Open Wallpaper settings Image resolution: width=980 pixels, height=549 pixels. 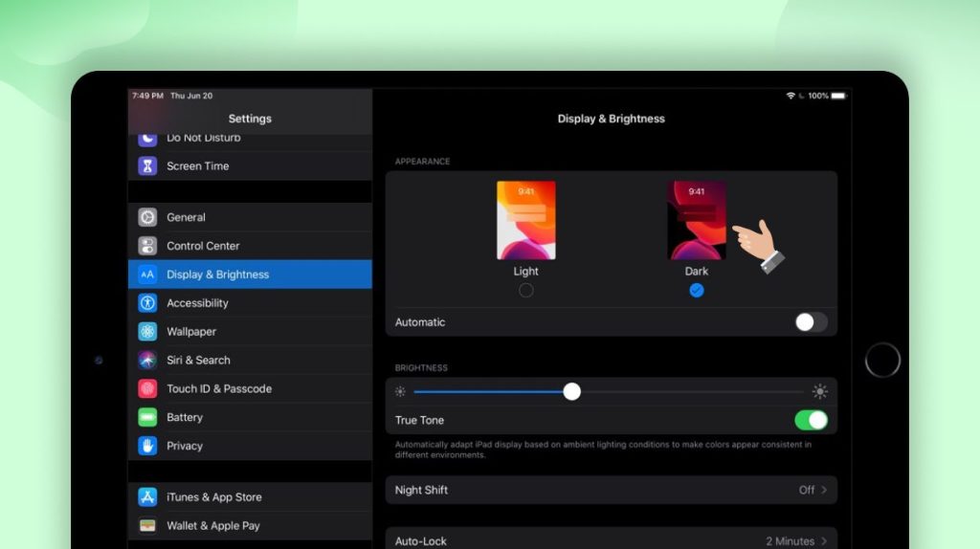click(x=250, y=332)
